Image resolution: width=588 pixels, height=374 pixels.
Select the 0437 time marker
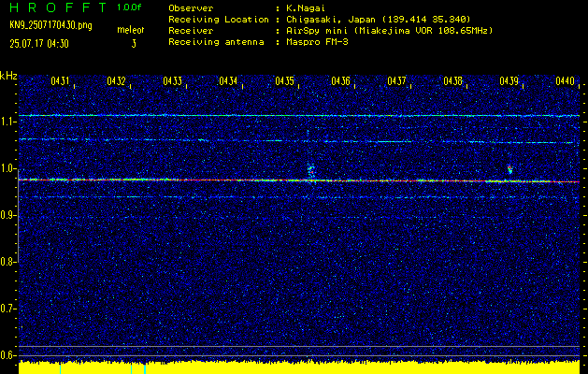pos(396,80)
